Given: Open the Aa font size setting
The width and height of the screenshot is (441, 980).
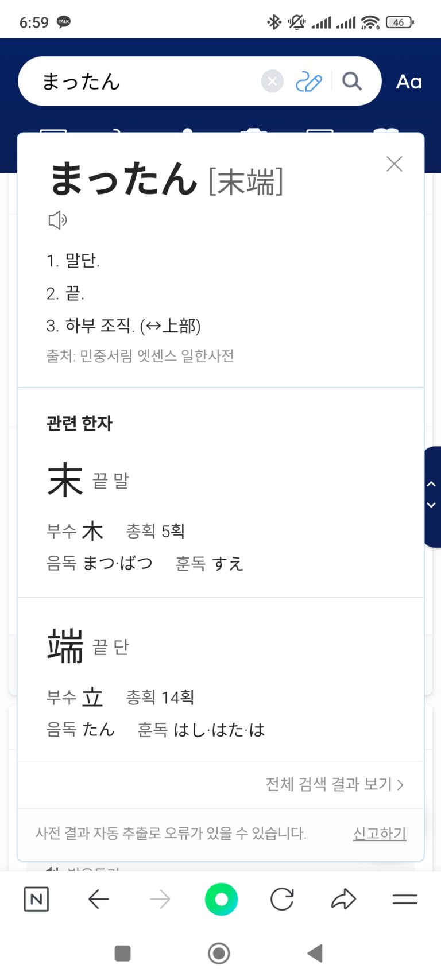Looking at the screenshot, I should [x=409, y=82].
